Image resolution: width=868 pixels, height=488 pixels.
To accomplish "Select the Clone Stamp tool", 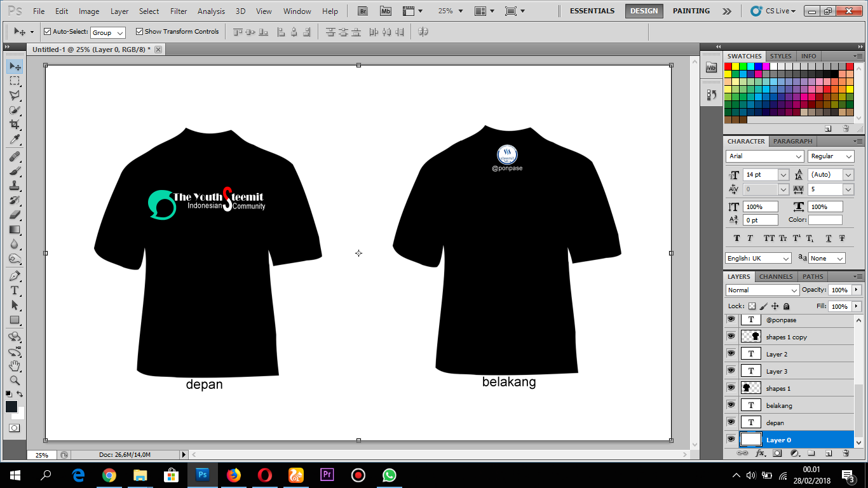I will tap(15, 186).
